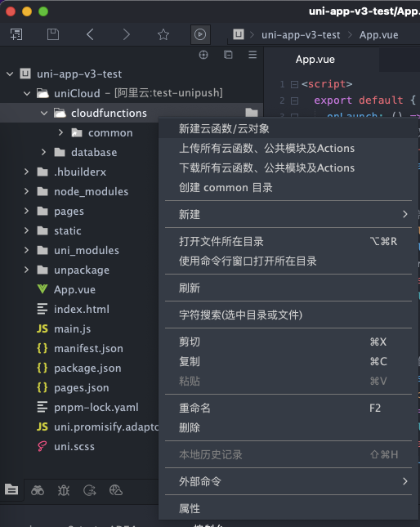This screenshot has width=420, height=527.
Task: Open manifest.json in the project tree
Action: click(x=88, y=349)
